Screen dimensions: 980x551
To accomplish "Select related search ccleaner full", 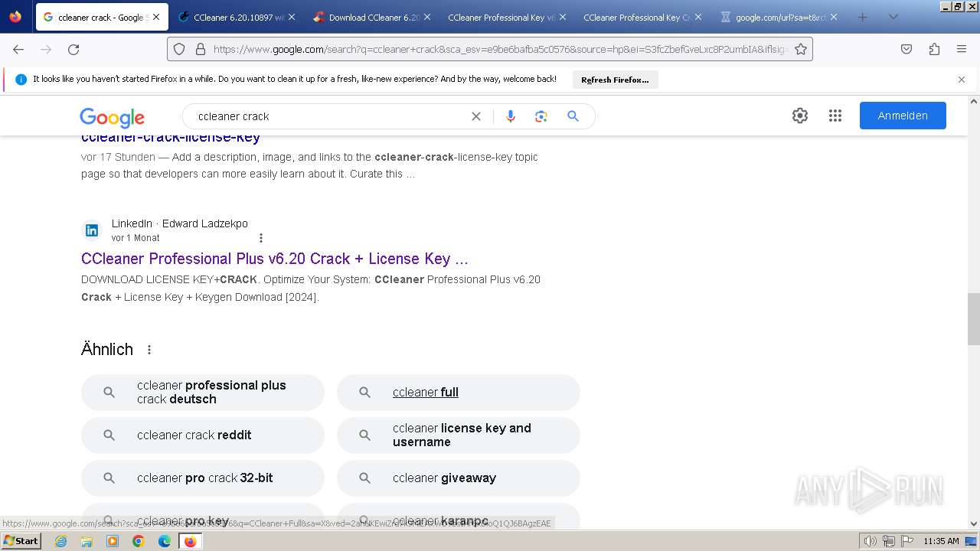I will [459, 393].
